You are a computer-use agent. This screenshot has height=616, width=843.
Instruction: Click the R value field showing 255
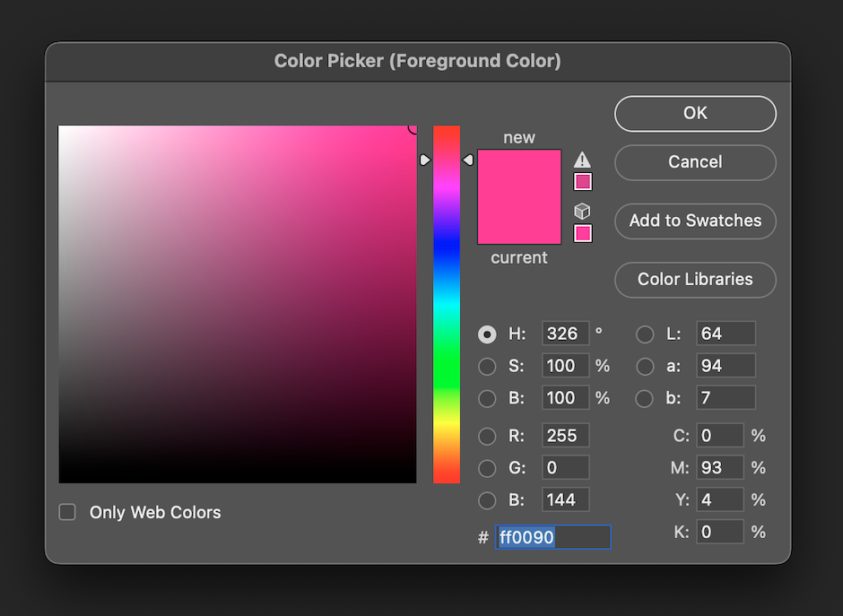click(564, 436)
